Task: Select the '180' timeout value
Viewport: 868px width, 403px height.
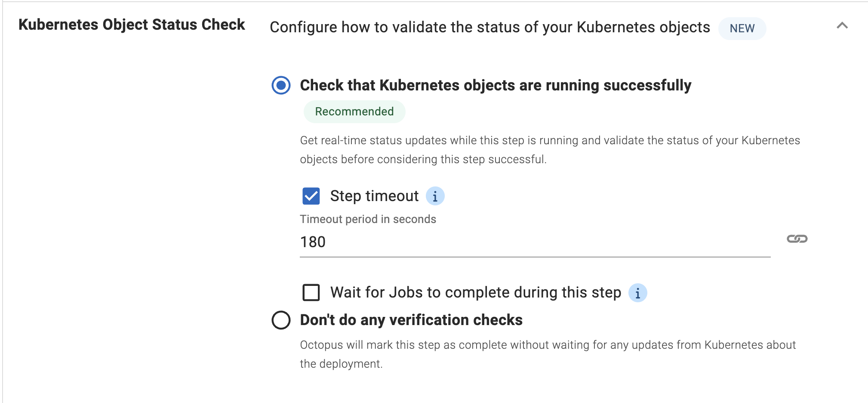Action: [x=313, y=242]
